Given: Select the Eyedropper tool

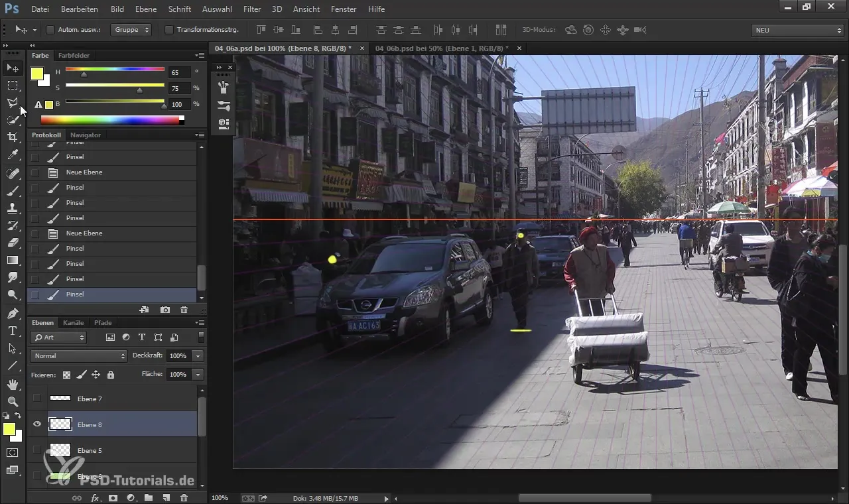Looking at the screenshot, I should click(x=13, y=155).
